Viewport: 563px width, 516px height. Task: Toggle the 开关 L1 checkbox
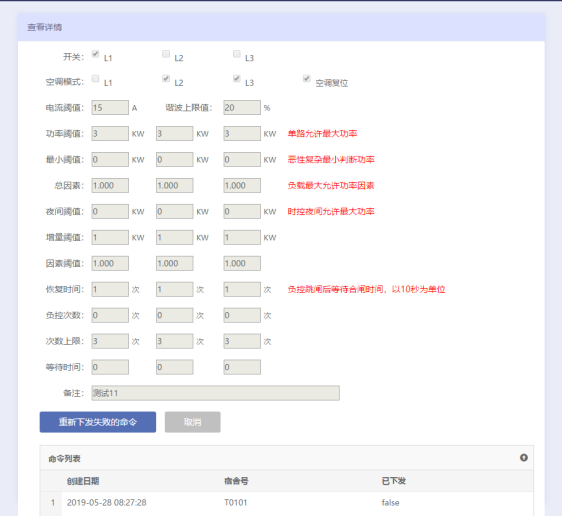(x=95, y=54)
